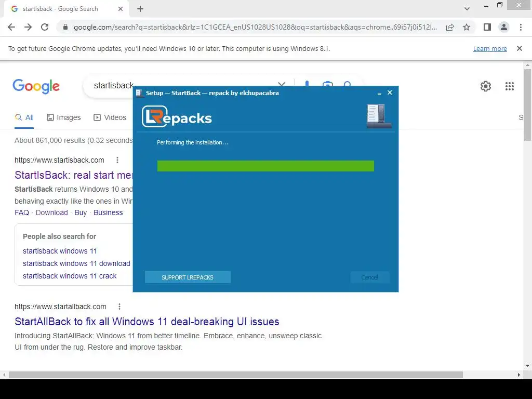Viewport: 532px width, 399px height.
Task: Click the Cancel button in Setup window
Action: tap(369, 277)
